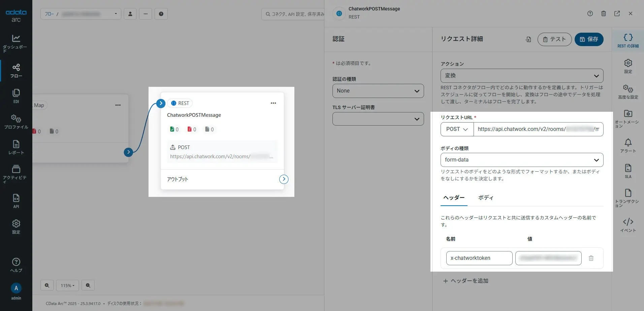
Task: Open the ボディの種類 dropdown showing form-data
Action: 521,160
